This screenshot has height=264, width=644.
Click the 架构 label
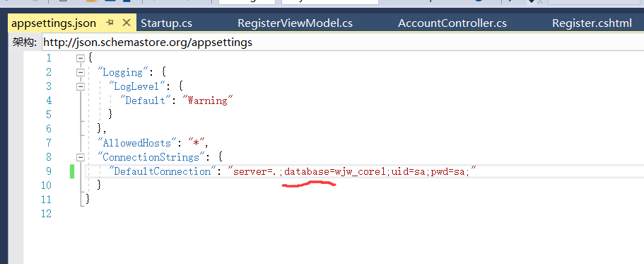tap(24, 42)
